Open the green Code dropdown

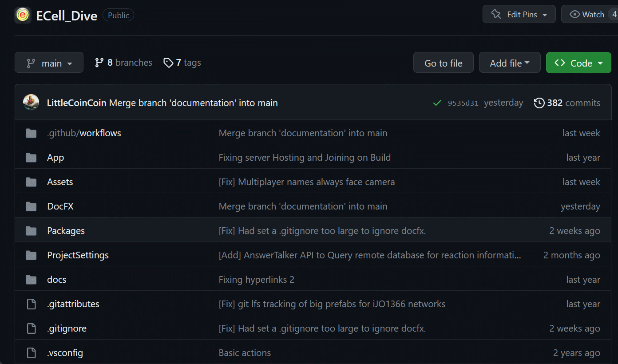pos(578,62)
